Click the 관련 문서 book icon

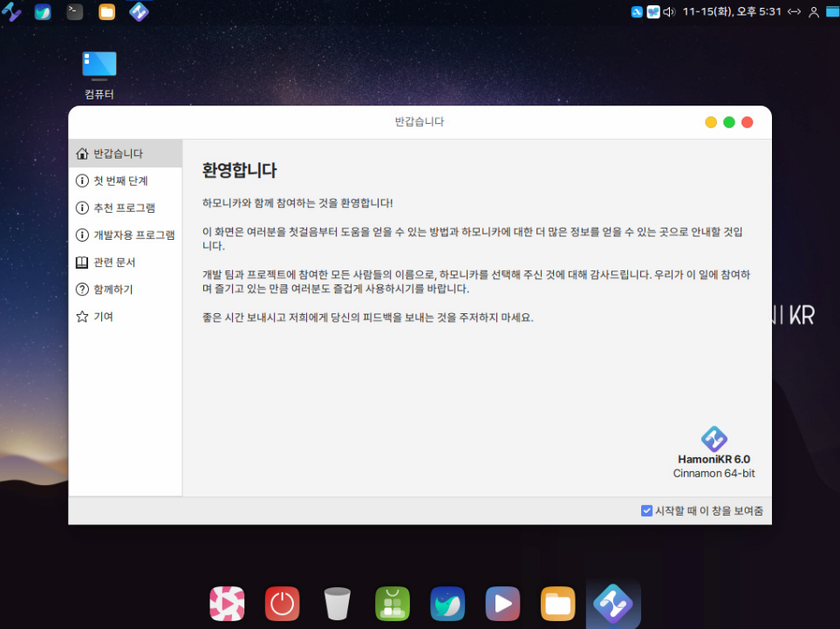[82, 262]
